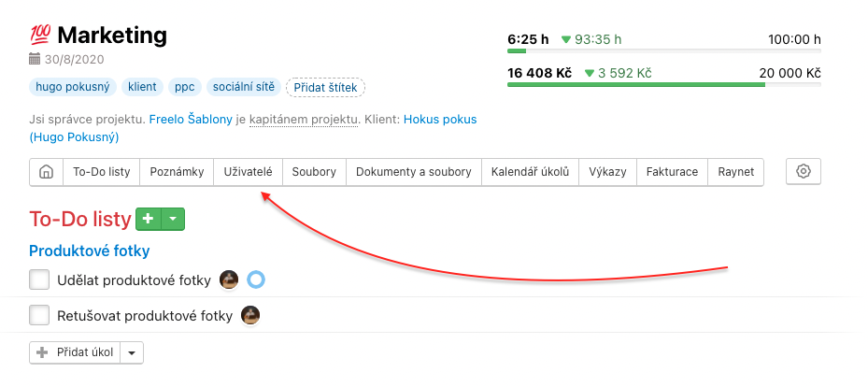Image resolution: width=868 pixels, height=387 pixels.
Task: Click the Přidat štítek tag button
Action: point(325,87)
